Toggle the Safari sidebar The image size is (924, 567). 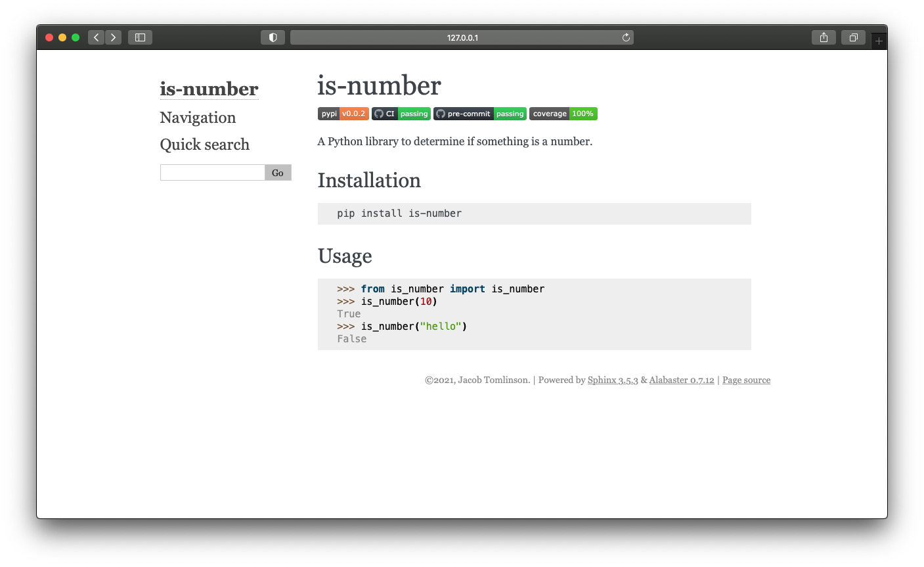[x=140, y=37]
